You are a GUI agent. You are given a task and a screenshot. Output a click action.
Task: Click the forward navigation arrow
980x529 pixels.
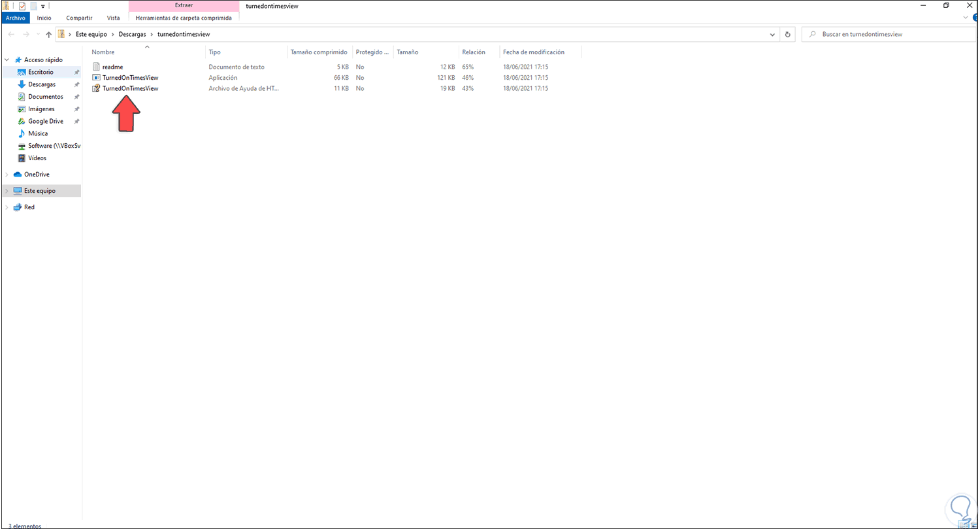(x=26, y=34)
